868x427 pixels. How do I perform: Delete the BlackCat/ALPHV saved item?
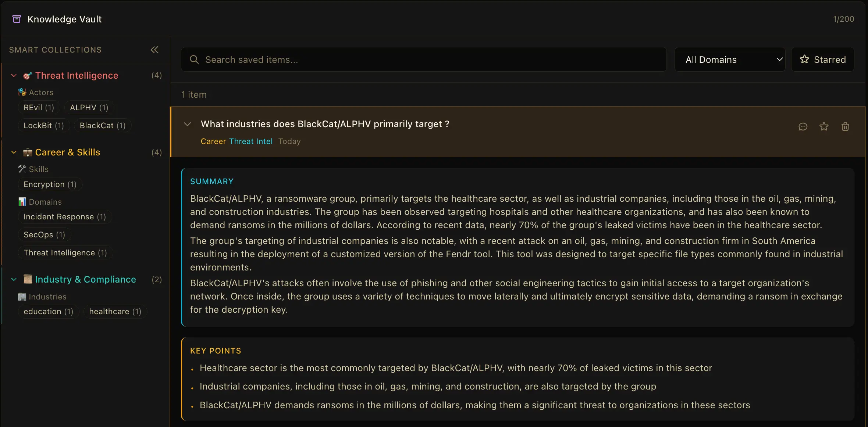tap(845, 127)
